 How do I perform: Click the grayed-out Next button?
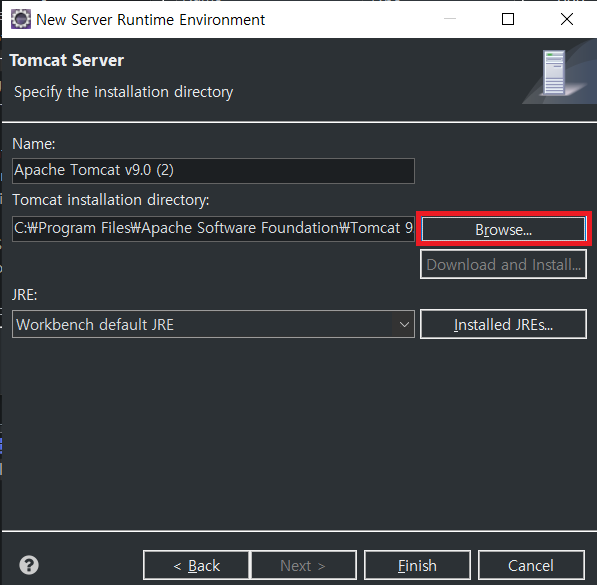click(x=303, y=565)
